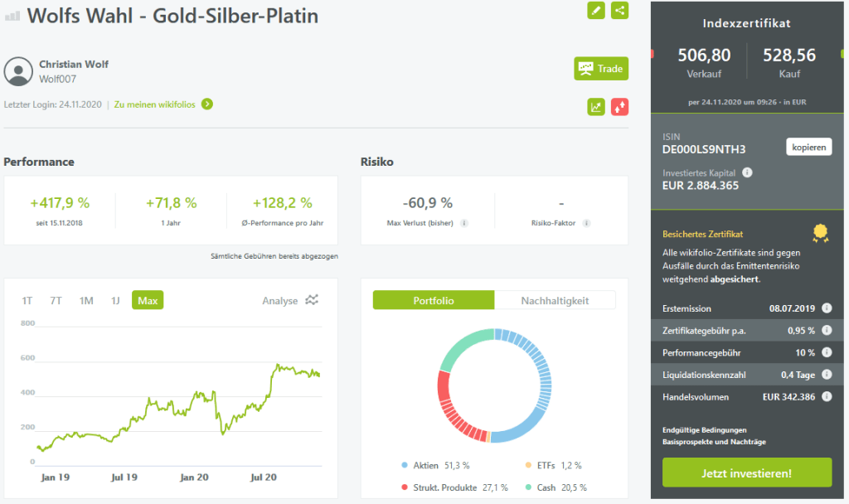
Task: Click info icon beside Handelsvolumen value
Action: coord(827,397)
